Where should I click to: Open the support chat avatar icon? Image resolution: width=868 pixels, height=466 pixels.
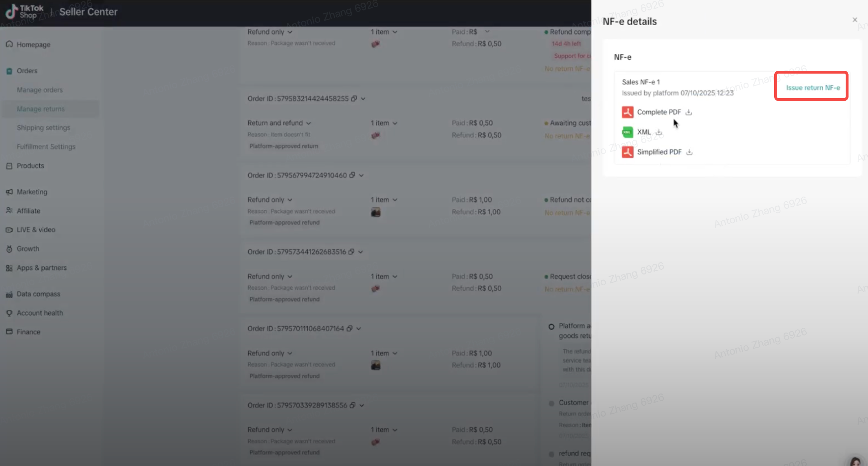[x=856, y=461]
